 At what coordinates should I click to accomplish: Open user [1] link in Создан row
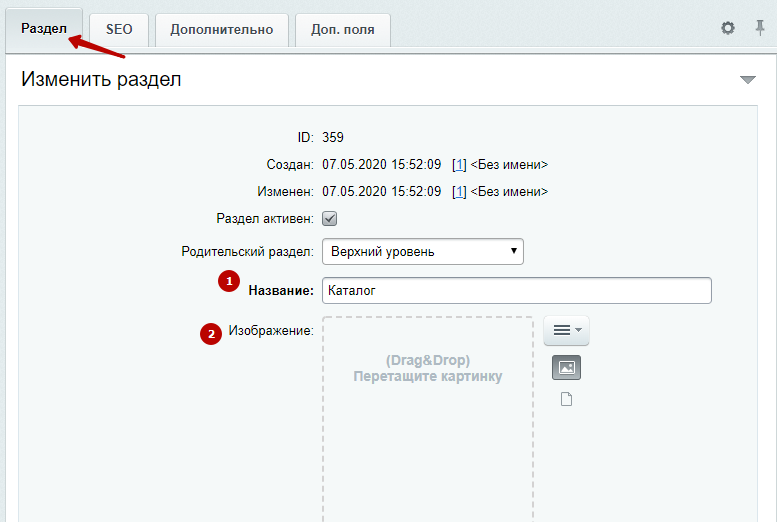(459, 165)
